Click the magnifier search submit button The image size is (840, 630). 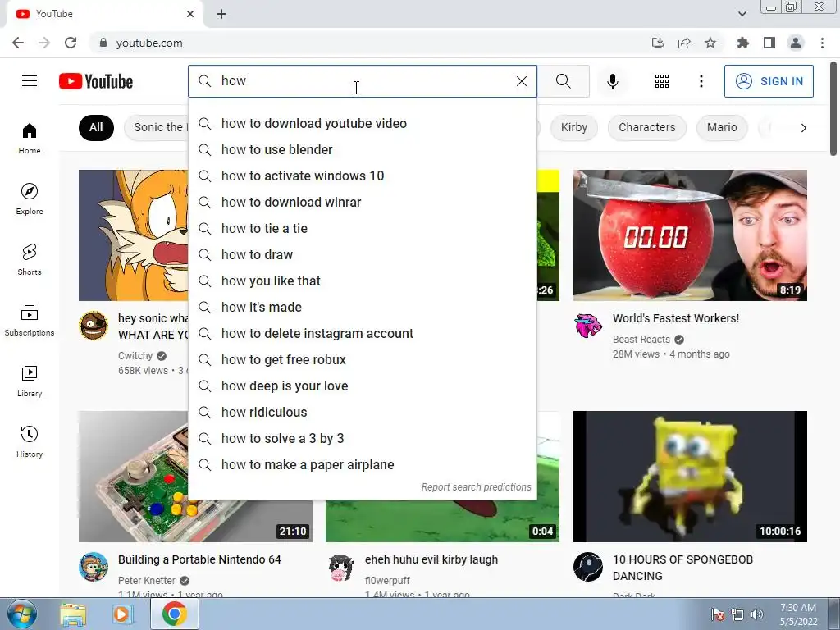[563, 81]
